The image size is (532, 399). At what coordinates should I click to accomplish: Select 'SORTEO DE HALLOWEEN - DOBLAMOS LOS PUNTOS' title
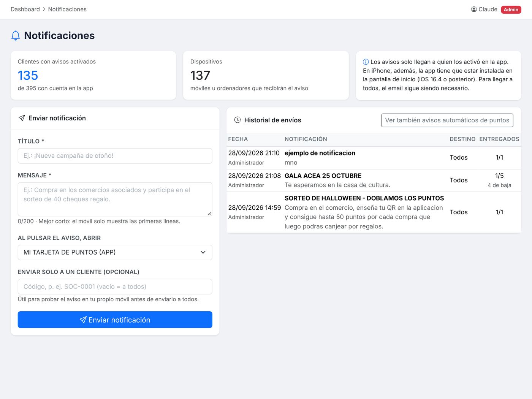point(364,198)
